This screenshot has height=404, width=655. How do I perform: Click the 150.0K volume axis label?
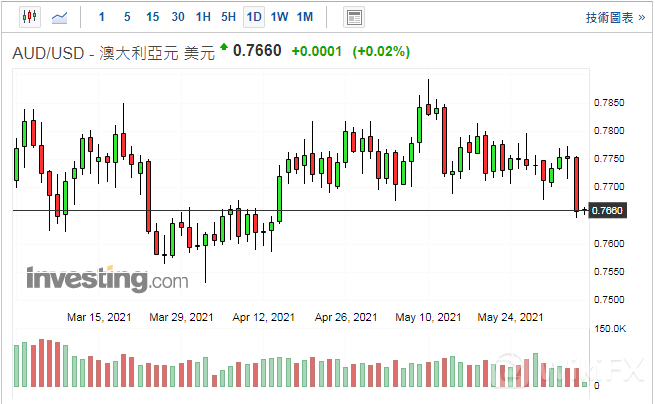610,330
